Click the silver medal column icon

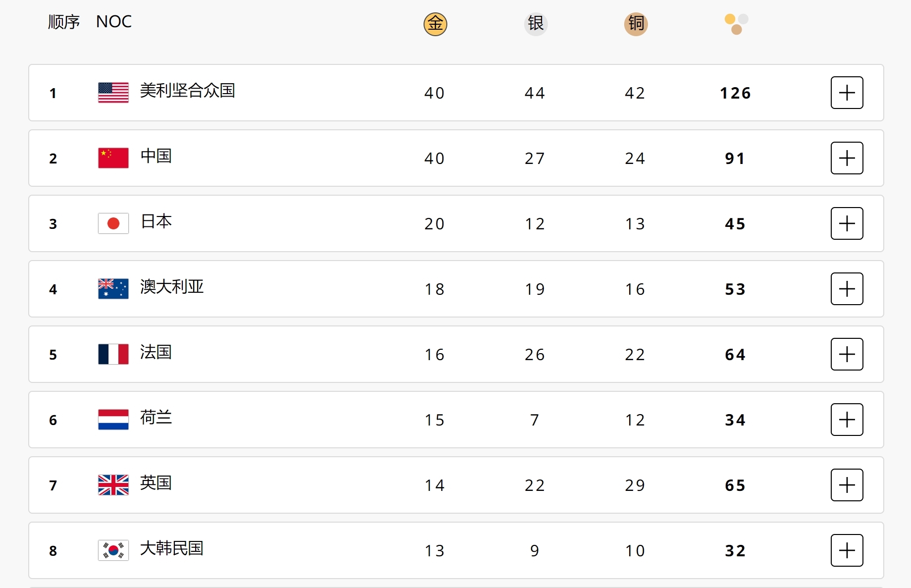tap(536, 24)
